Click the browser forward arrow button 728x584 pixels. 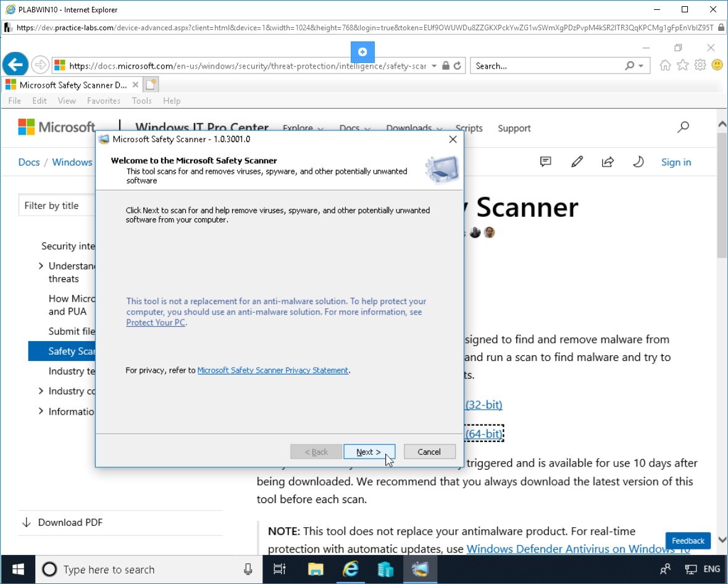[40, 65]
